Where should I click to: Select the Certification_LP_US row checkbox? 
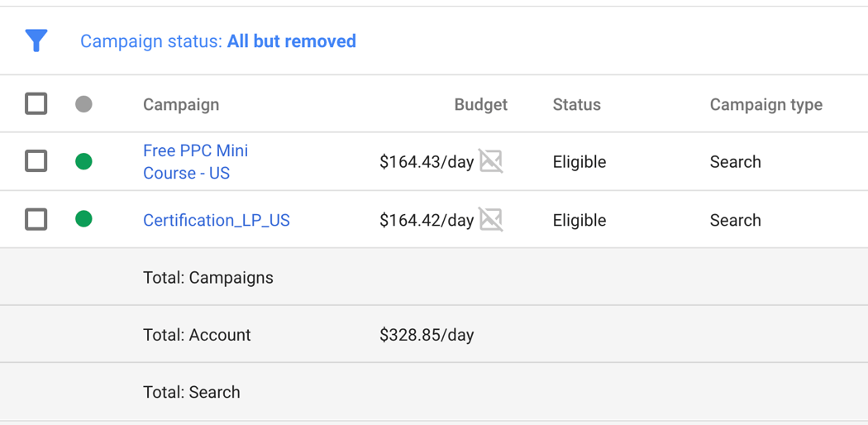click(36, 220)
